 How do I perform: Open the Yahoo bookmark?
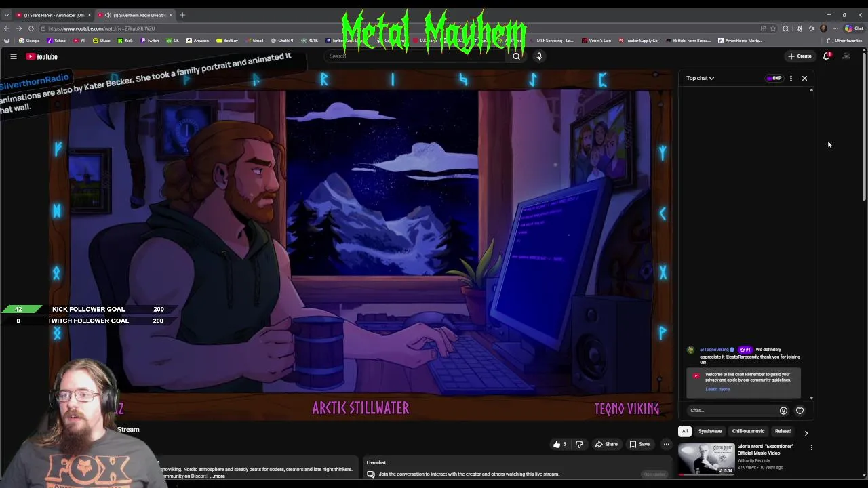tap(56, 41)
